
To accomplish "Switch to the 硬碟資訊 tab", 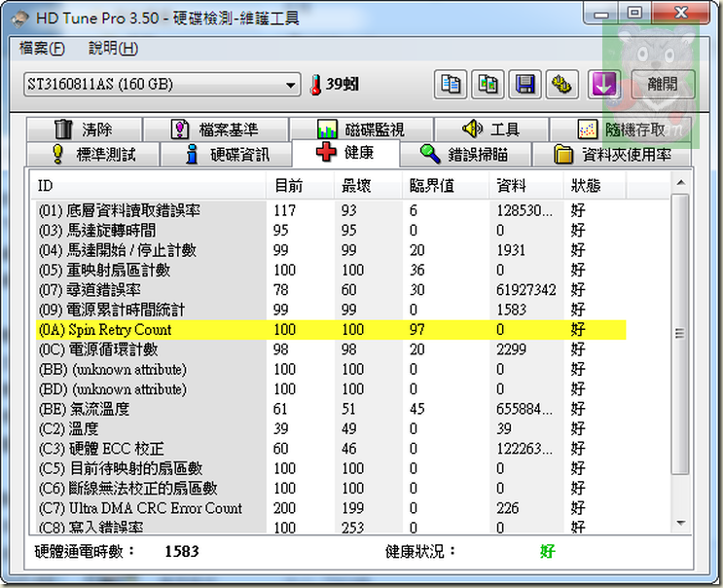I will click(x=227, y=154).
